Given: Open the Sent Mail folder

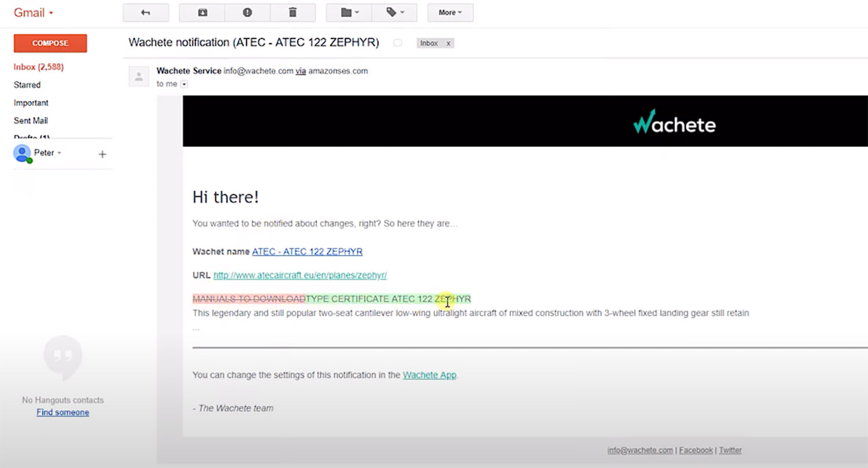Looking at the screenshot, I should point(31,120).
